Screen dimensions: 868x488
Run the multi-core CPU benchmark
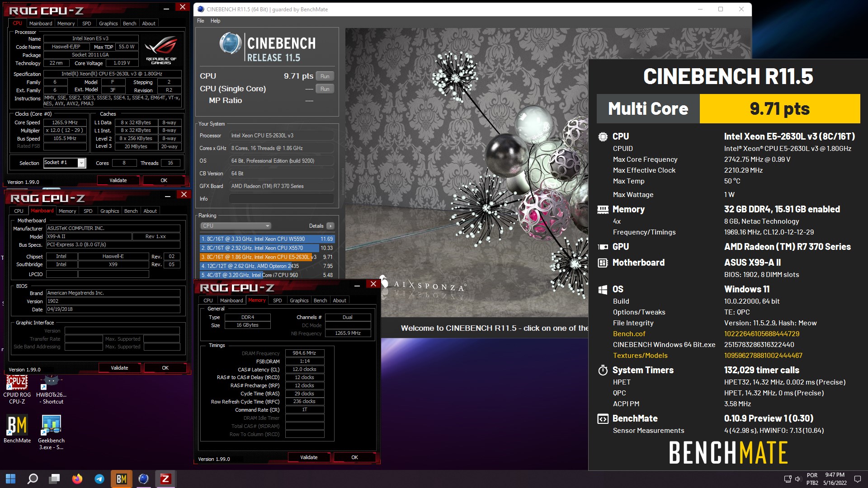[325, 76]
